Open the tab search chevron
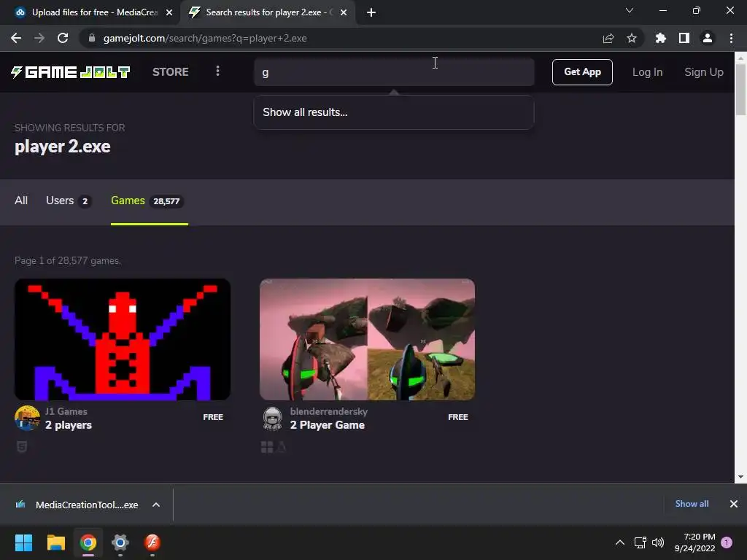The width and height of the screenshot is (747, 560). [x=630, y=10]
